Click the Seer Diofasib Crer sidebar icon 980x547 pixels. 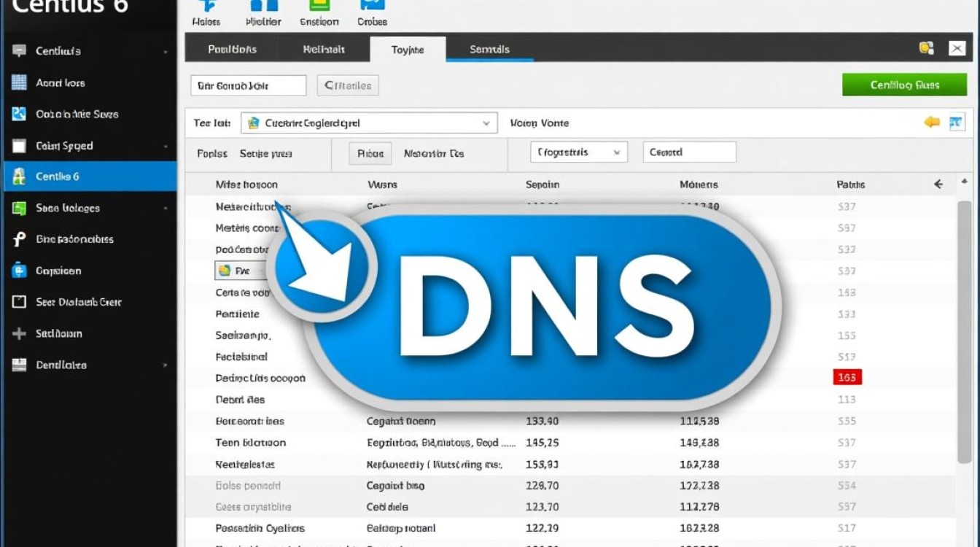[x=19, y=302]
